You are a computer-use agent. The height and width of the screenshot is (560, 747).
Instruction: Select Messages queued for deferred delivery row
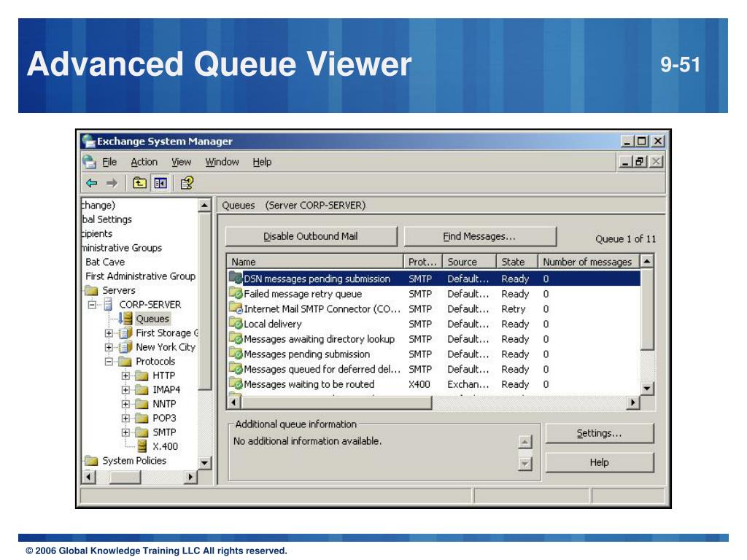tap(434, 369)
